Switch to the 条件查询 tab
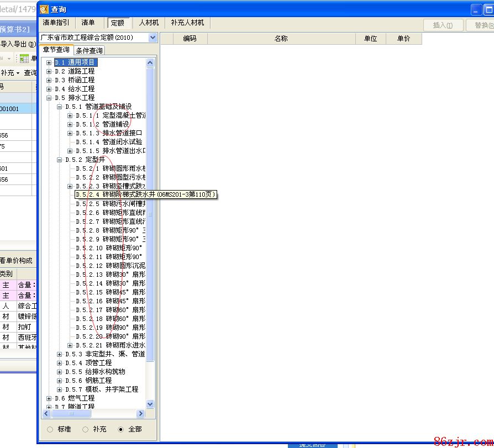 (x=89, y=50)
